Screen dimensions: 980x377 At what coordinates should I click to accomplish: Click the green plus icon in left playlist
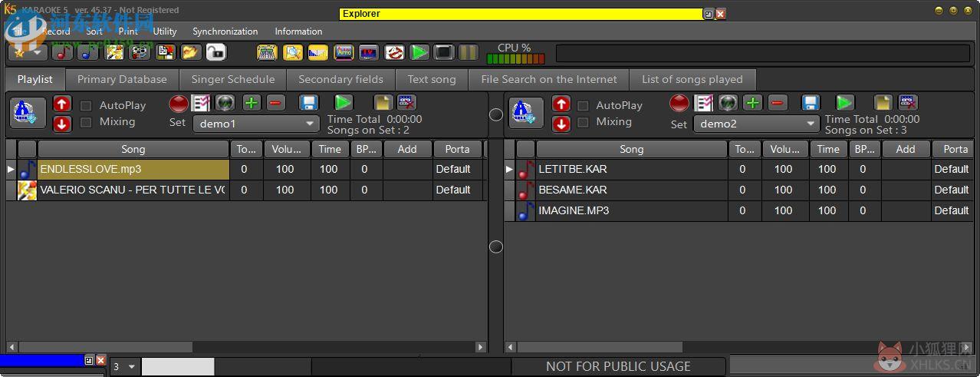252,103
